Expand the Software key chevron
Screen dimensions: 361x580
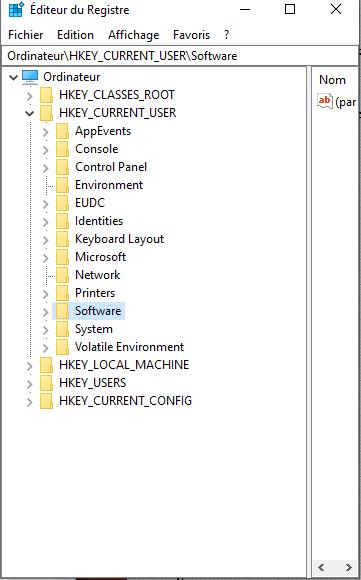[45, 311]
